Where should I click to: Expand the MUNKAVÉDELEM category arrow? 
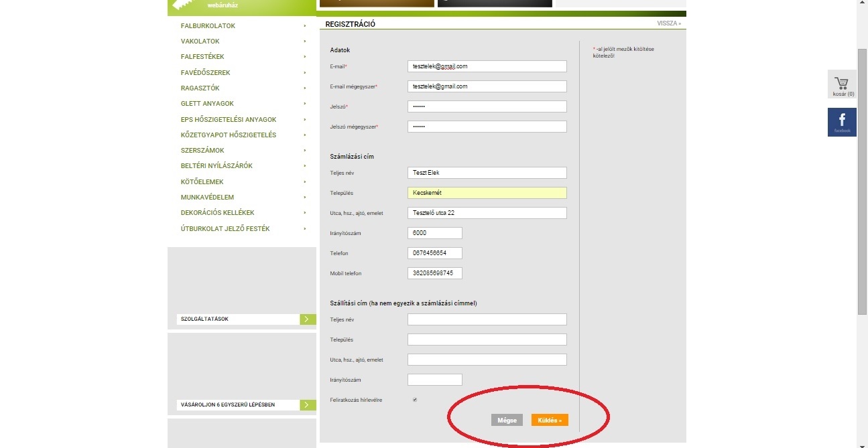point(305,198)
